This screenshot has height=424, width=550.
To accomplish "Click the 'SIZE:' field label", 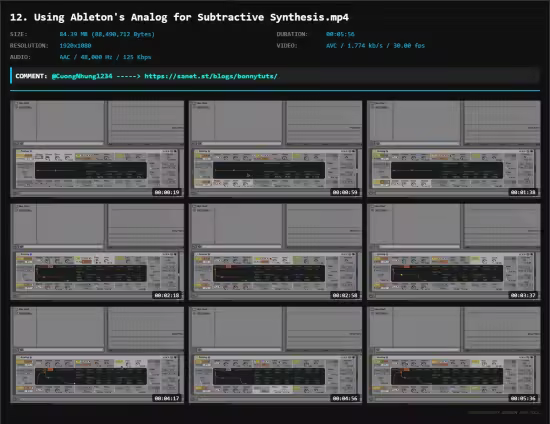I will pos(19,34).
